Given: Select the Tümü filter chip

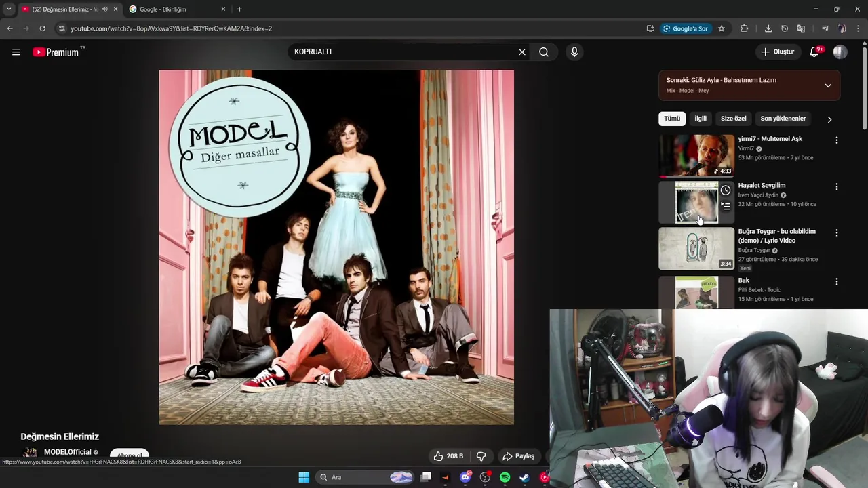Looking at the screenshot, I should (672, 119).
